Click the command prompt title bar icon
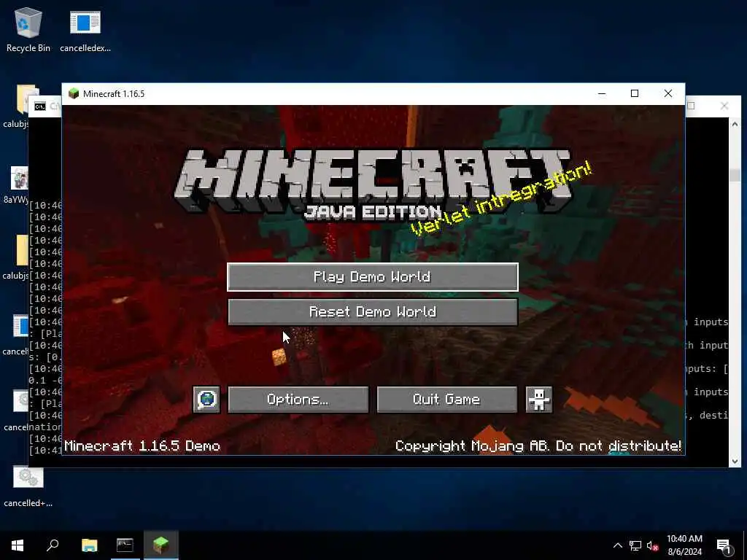 click(x=40, y=106)
